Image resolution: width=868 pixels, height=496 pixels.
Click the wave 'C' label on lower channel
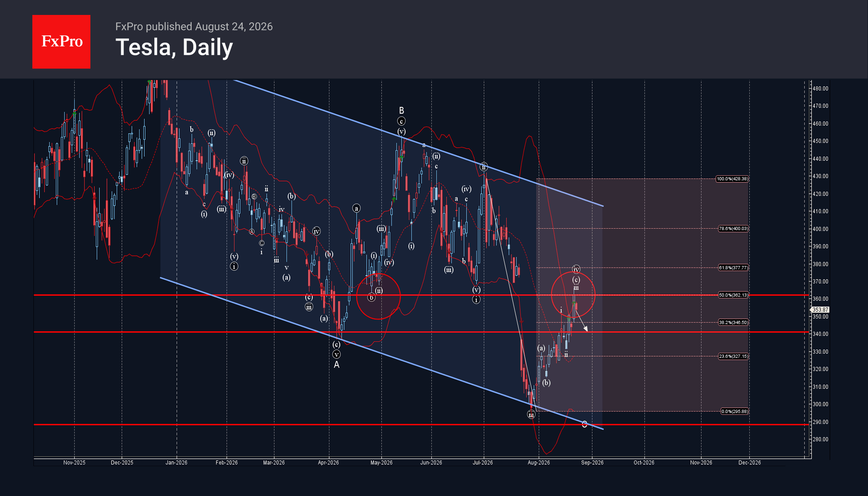click(x=584, y=425)
